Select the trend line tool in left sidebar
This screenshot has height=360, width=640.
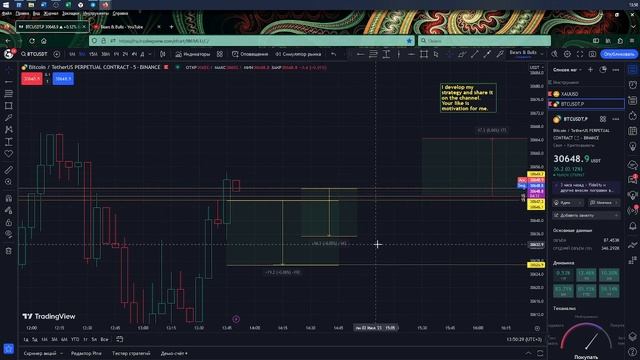pos(8,82)
